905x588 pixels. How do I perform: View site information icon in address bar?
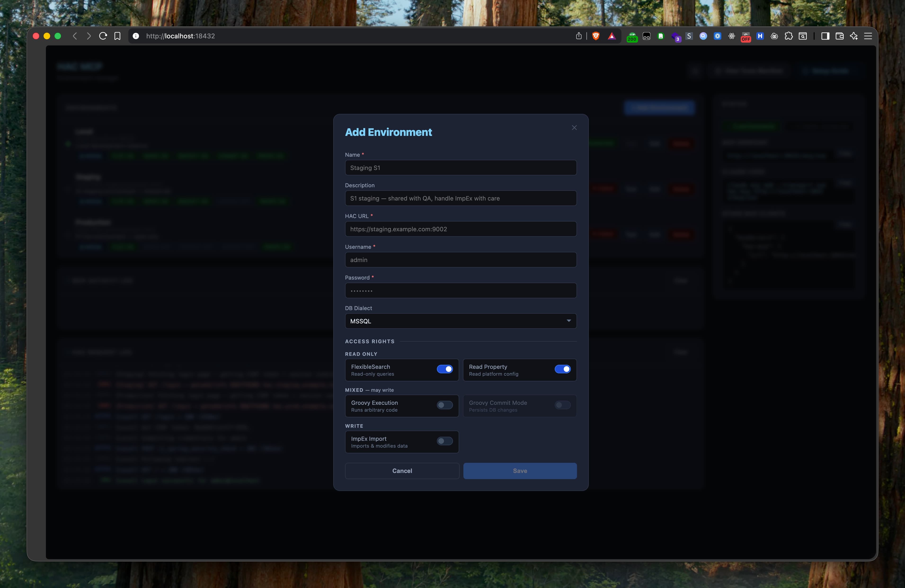(x=136, y=36)
